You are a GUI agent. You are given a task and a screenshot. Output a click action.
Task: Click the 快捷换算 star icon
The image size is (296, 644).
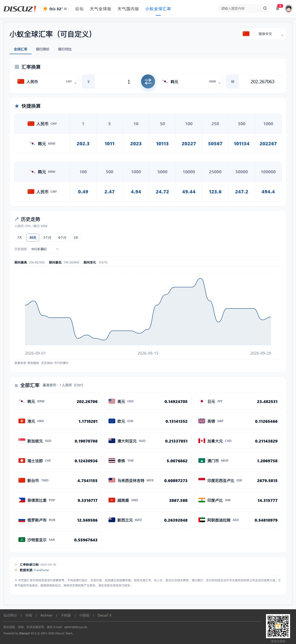click(17, 106)
